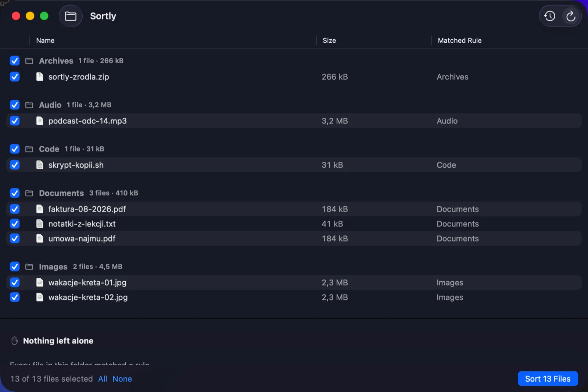The image size is (588, 392).
Task: Click the None selection link
Action: (x=122, y=379)
